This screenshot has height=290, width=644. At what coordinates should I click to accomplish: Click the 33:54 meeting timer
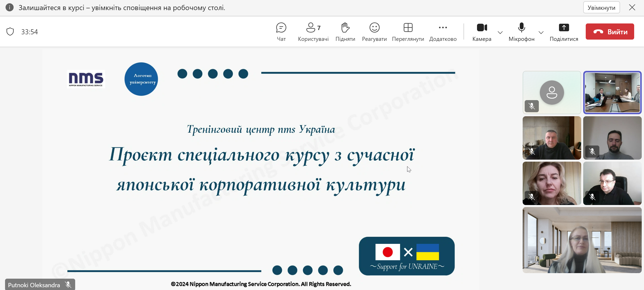[x=30, y=32]
